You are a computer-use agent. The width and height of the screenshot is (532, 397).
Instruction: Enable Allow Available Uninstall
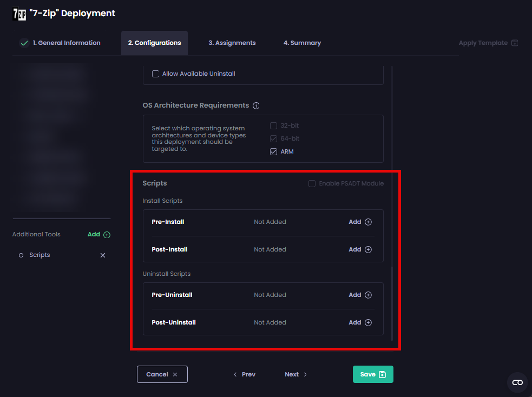pyautogui.click(x=155, y=74)
